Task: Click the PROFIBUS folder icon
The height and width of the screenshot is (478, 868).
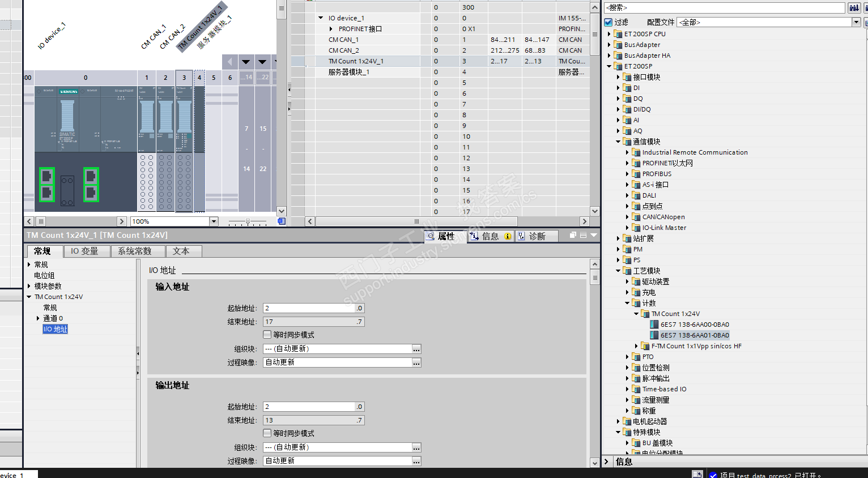Action: coord(636,174)
